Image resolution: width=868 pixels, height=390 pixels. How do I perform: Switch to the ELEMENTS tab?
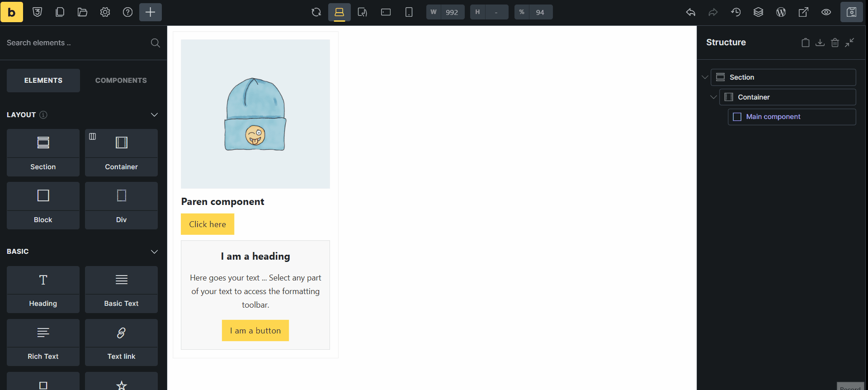click(x=43, y=81)
